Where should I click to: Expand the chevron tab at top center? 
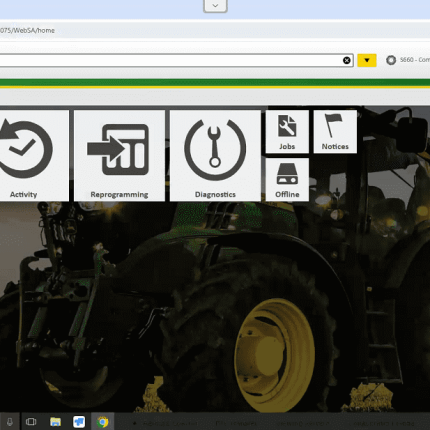coord(215,6)
